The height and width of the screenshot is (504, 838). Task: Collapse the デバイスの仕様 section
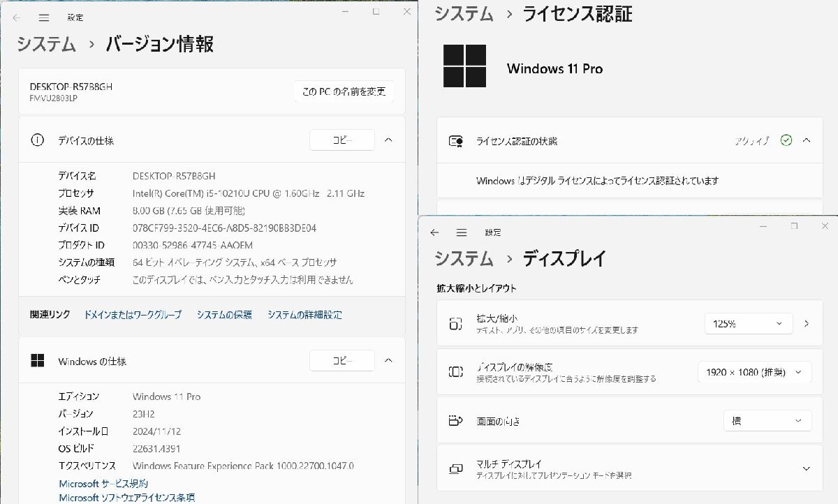(x=389, y=140)
